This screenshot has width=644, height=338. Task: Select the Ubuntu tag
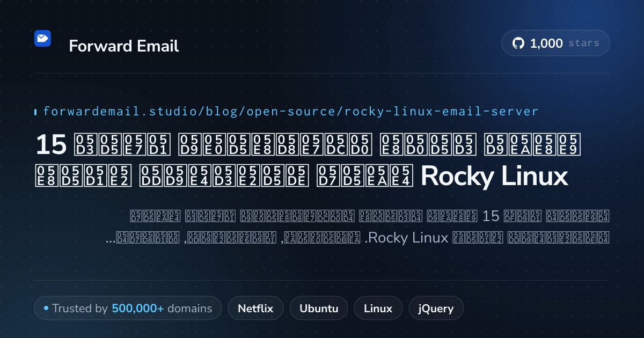(319, 308)
